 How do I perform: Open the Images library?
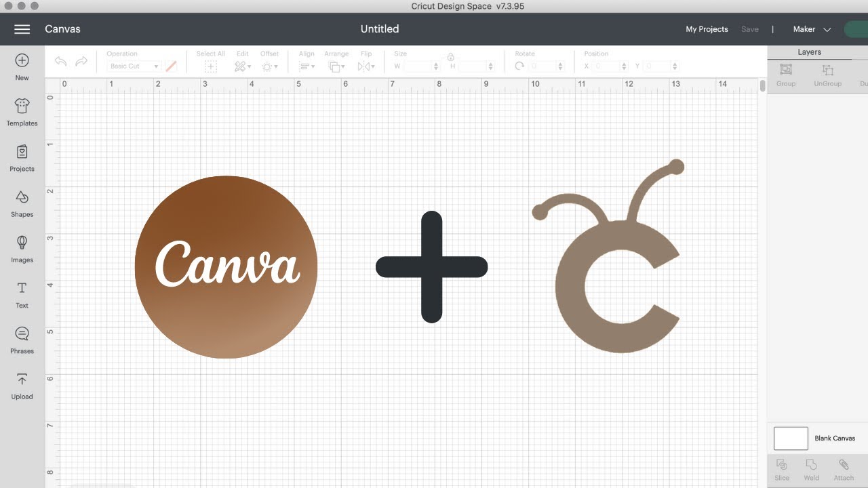[x=22, y=249]
